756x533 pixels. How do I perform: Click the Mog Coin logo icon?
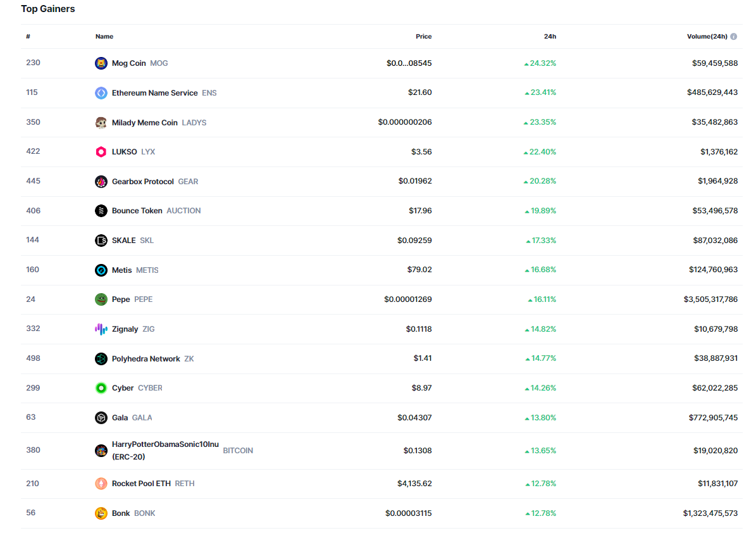point(101,63)
